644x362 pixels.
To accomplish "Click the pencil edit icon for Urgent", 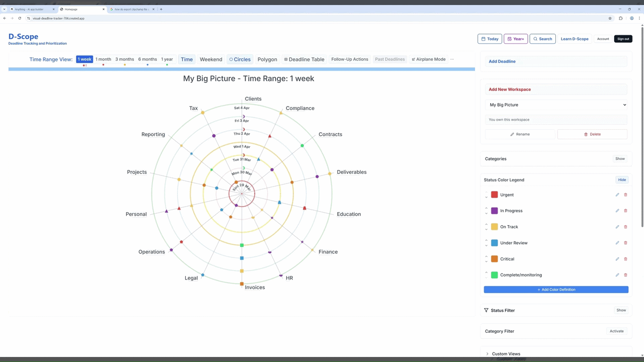I will tap(617, 195).
